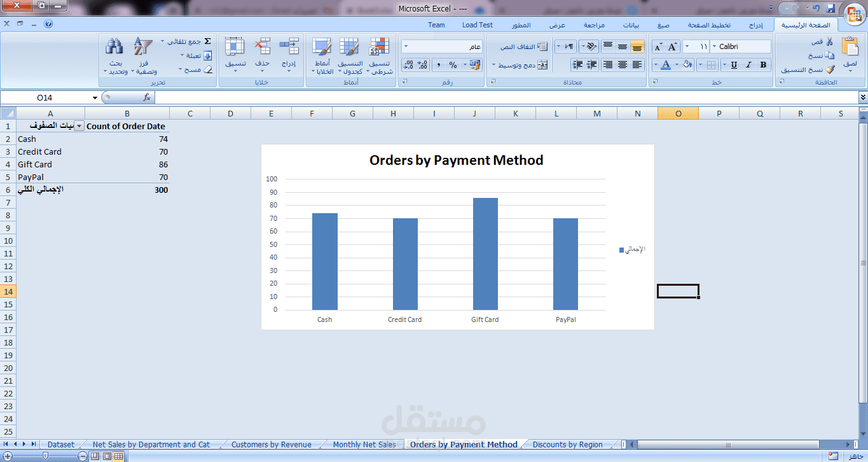
Task: Decrease font size with the small A icon
Action: pos(658,46)
